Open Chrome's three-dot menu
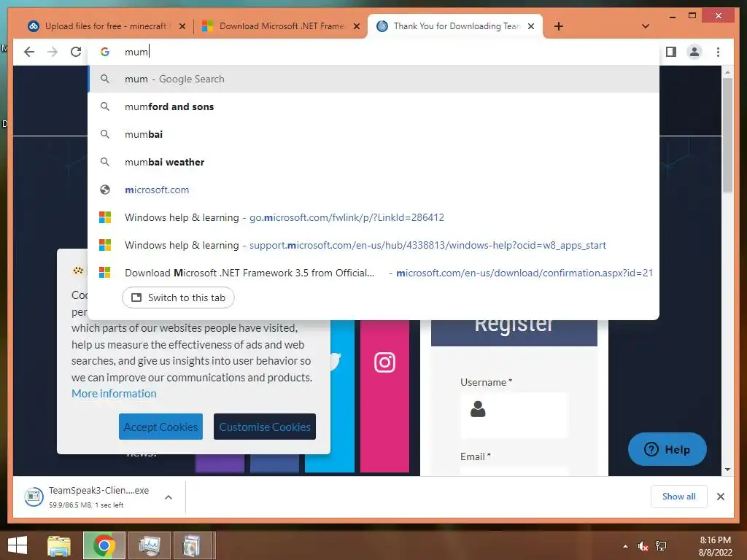 point(718,52)
